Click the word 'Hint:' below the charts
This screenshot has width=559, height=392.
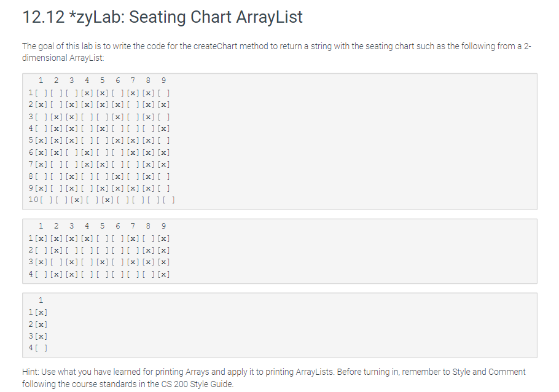[x=32, y=372]
